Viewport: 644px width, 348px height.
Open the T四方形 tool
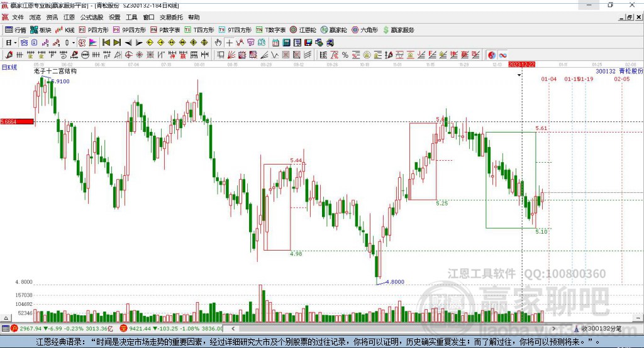199,30
